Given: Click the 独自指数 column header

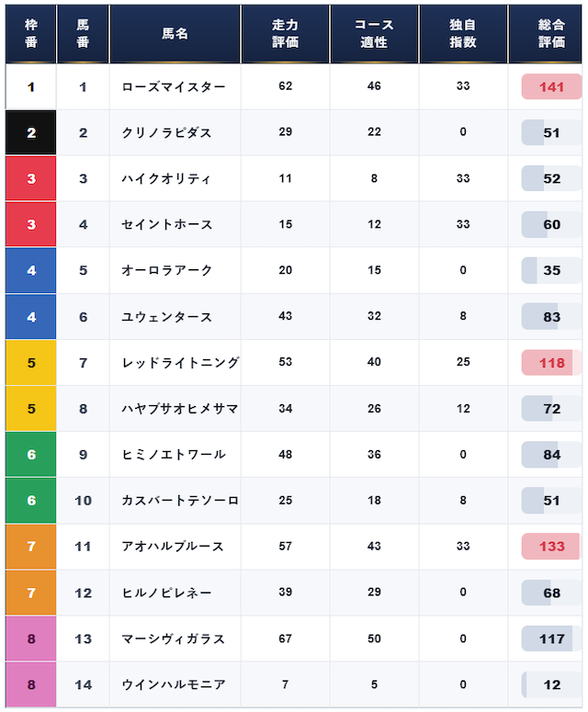Looking at the screenshot, I should click(463, 34).
